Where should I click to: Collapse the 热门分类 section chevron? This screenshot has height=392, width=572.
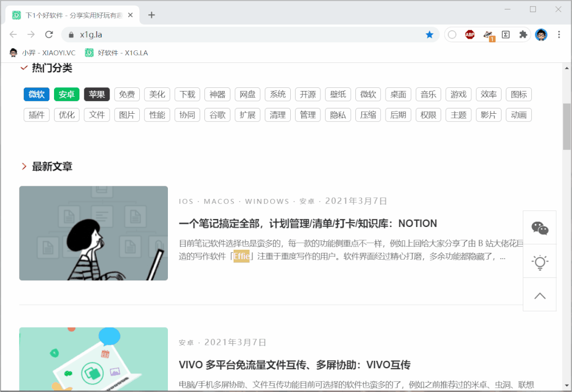(24, 68)
